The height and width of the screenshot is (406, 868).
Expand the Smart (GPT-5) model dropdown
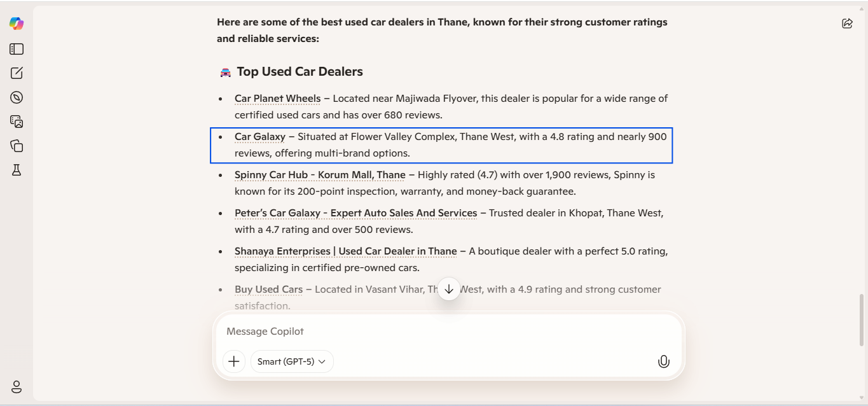tap(292, 361)
